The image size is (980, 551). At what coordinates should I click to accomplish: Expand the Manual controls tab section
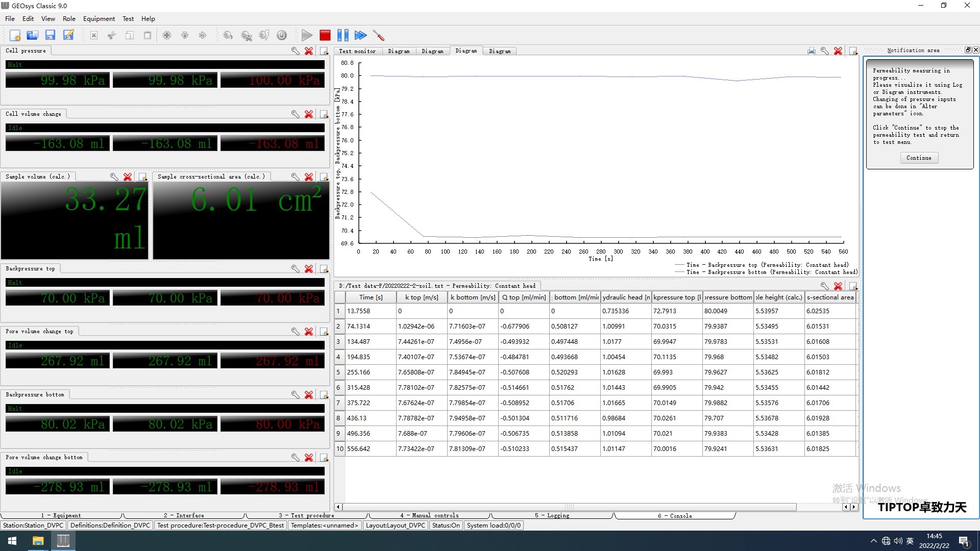click(x=428, y=515)
